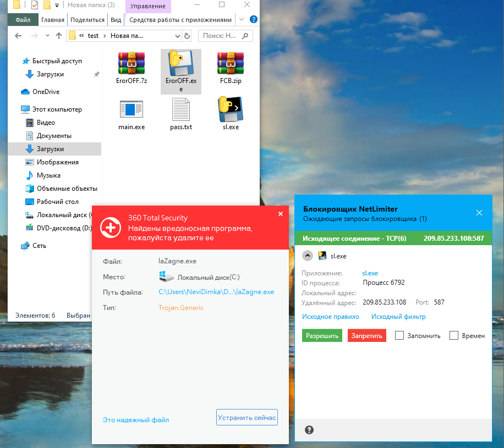
Task: Select the FCB.zip archive
Action: click(x=231, y=68)
